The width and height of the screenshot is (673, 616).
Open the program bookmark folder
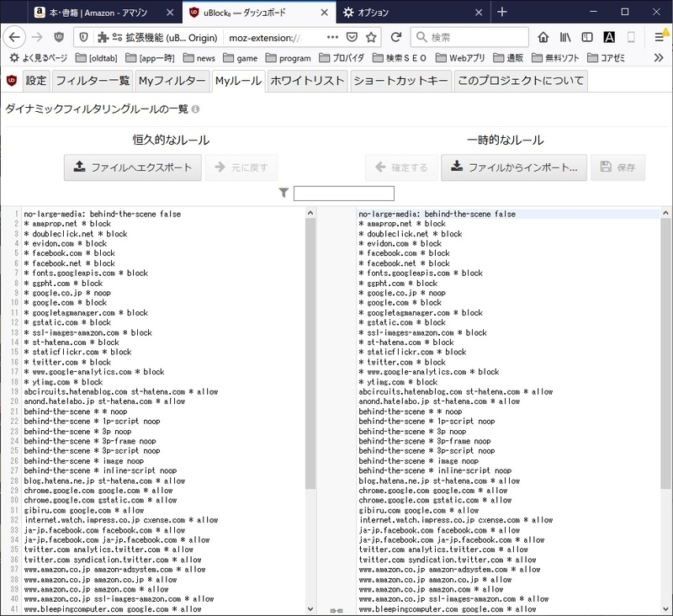(x=288, y=58)
